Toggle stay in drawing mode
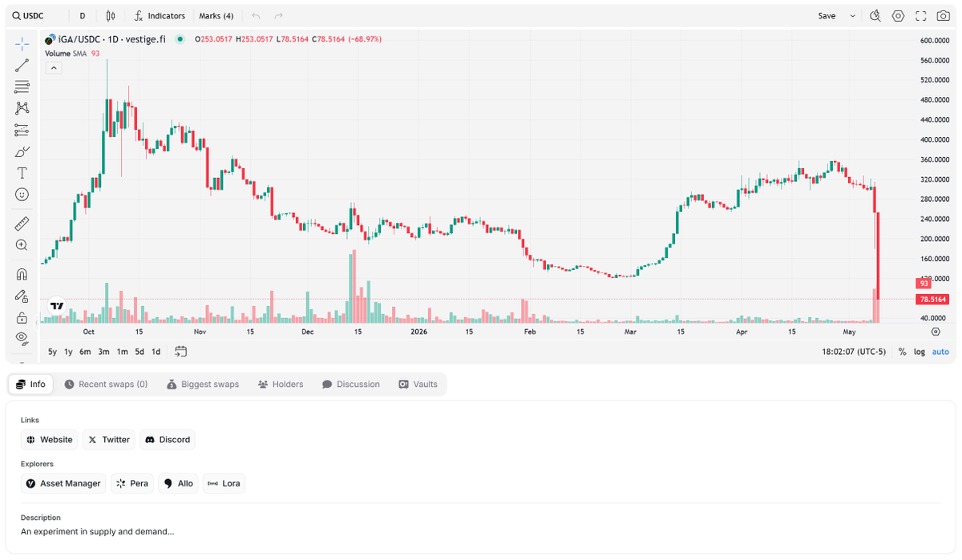This screenshot has height=560, width=962. click(22, 296)
